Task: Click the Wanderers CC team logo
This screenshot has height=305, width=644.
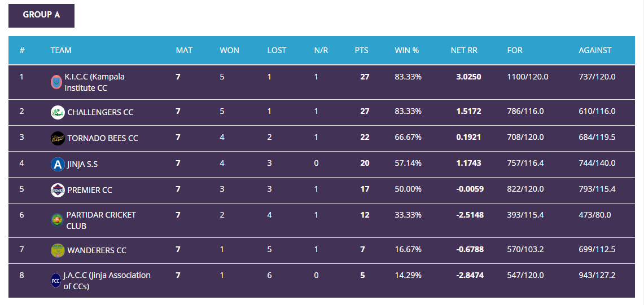Action: 58,250
